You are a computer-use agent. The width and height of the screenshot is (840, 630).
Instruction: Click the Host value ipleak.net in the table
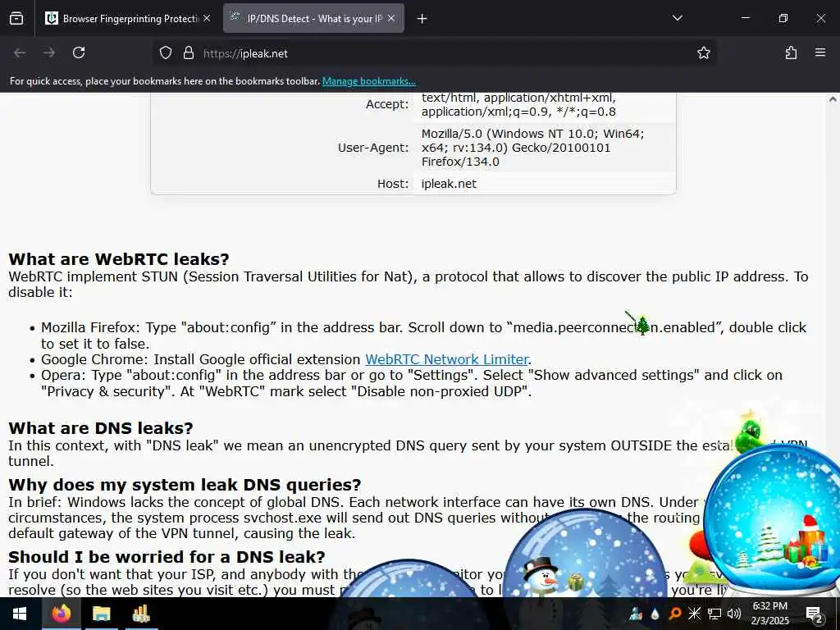click(449, 184)
